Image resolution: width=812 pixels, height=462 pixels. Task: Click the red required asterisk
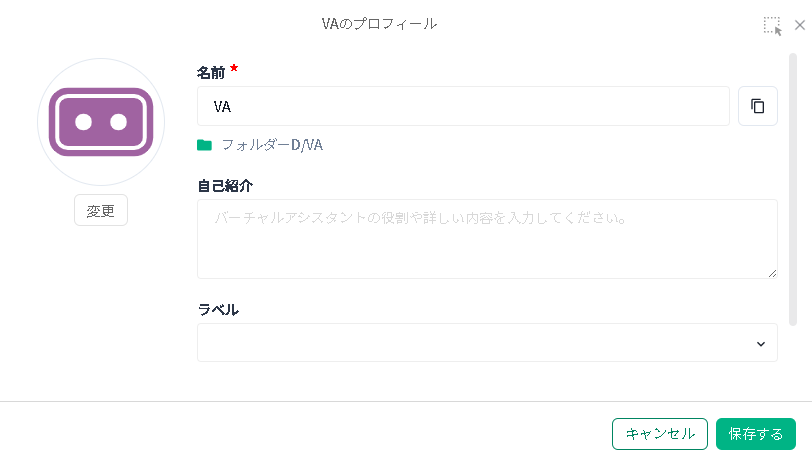click(x=234, y=68)
